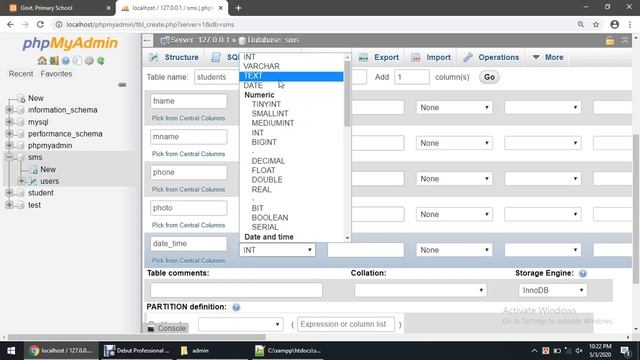Expand the information_schema database node
Screen dimensions: 640x360
tap(9, 110)
